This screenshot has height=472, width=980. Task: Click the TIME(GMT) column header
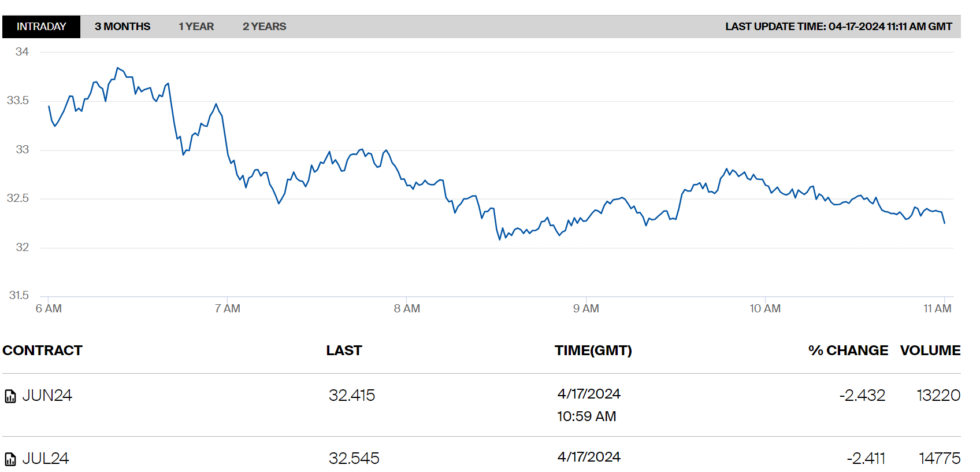pyautogui.click(x=593, y=351)
